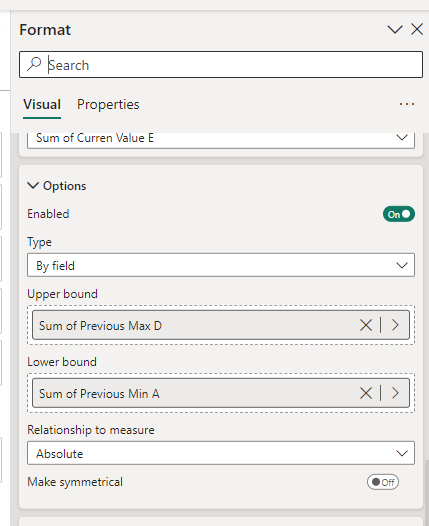Switch to the Visual tab

[x=42, y=104]
